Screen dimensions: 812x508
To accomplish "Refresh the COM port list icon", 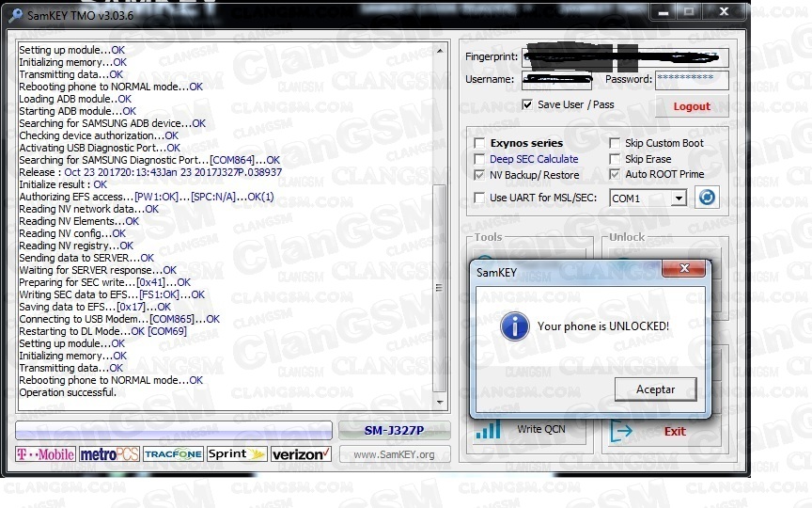I will 707,198.
